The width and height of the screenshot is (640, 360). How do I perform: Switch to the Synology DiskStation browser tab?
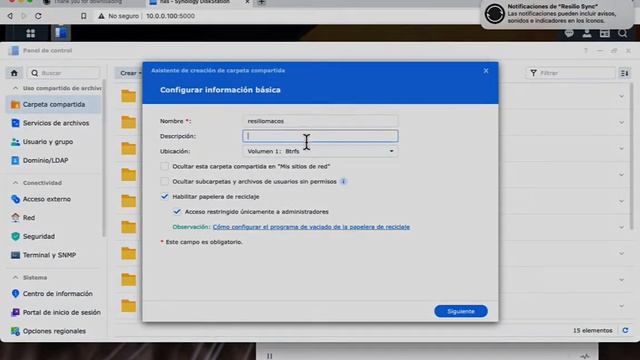pos(199,2)
